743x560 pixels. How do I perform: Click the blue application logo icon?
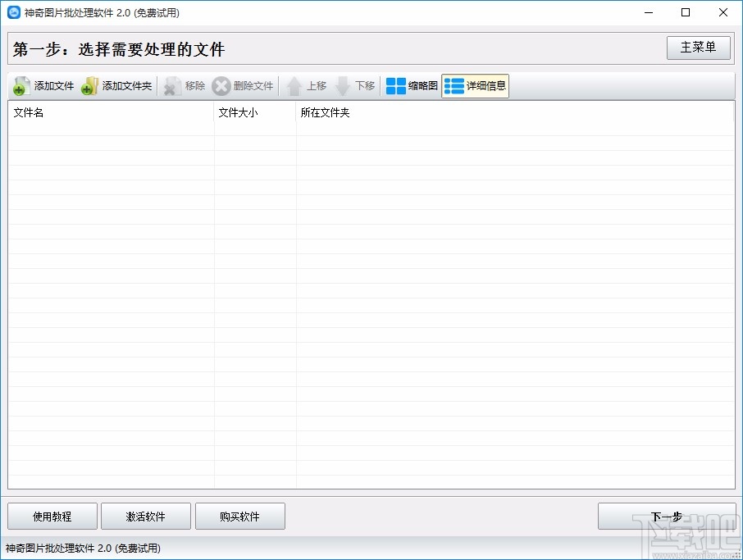(11, 12)
